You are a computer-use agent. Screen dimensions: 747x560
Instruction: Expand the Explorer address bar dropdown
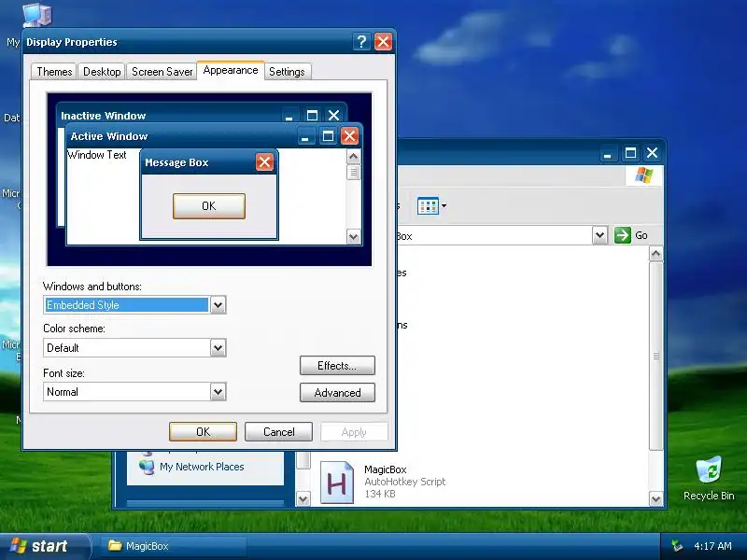tap(599, 235)
